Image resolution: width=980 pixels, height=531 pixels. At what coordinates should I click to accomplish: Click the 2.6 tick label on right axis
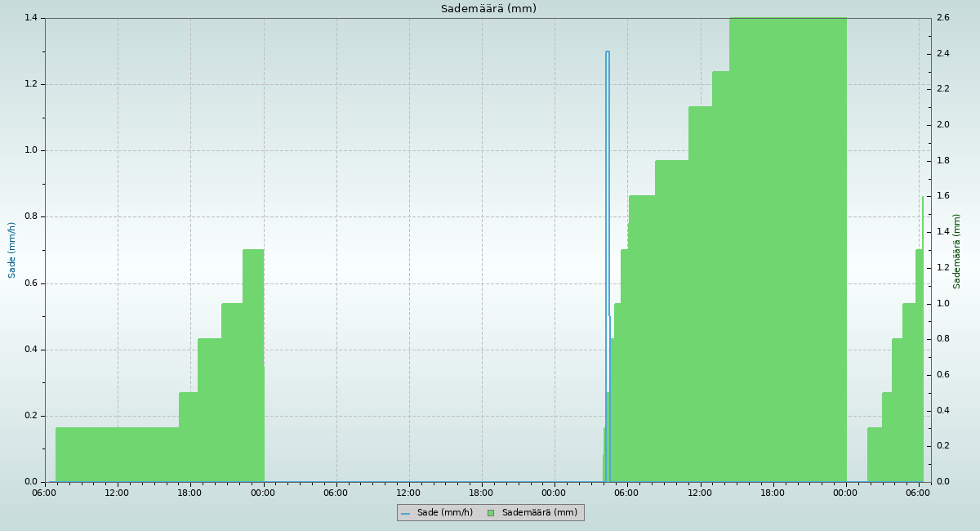pyautogui.click(x=942, y=18)
